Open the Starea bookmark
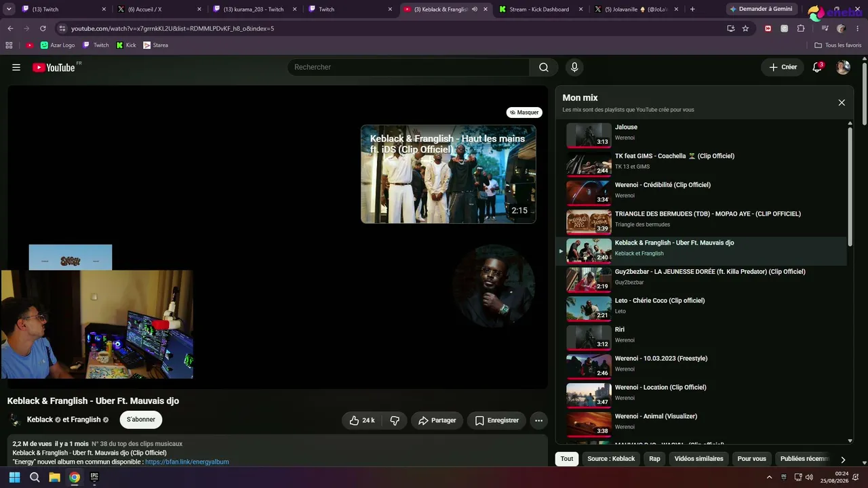The image size is (868, 488). pos(155,45)
